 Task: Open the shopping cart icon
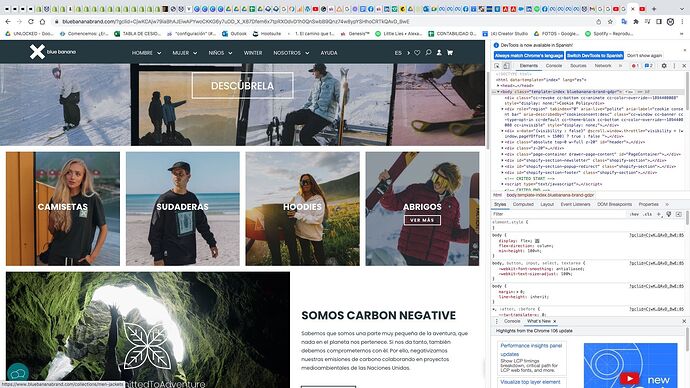click(x=450, y=52)
